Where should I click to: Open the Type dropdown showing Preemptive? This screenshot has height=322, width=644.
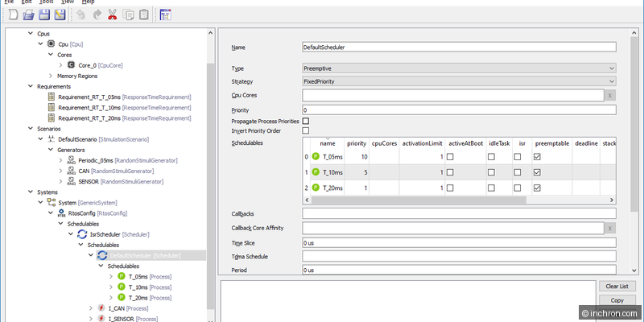[x=459, y=68]
